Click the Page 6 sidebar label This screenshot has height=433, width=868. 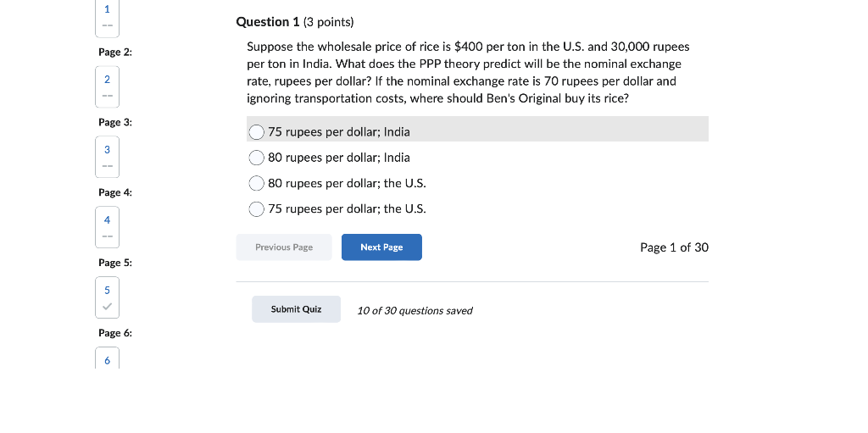pos(115,333)
